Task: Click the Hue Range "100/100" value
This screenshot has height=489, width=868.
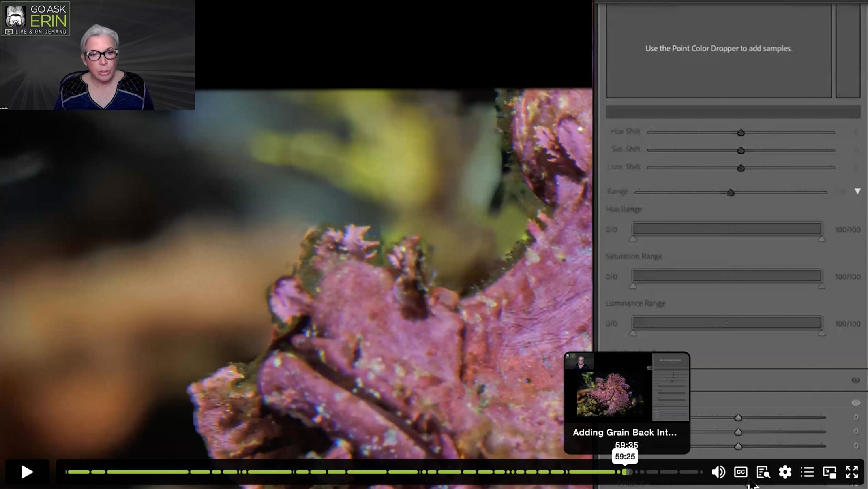Action: pos(847,229)
